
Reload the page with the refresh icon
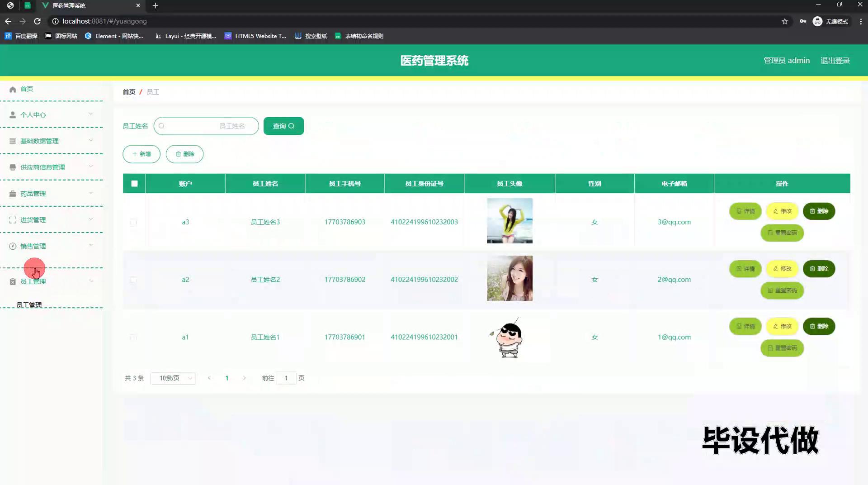coord(38,21)
